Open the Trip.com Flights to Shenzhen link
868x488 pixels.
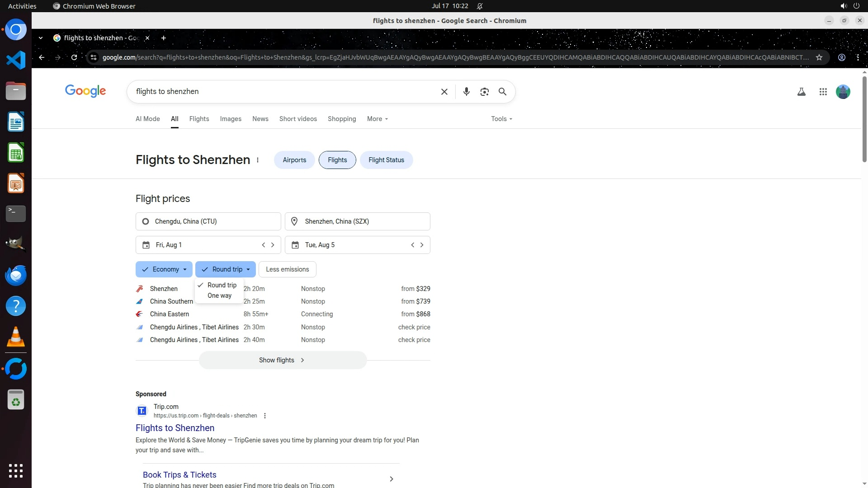point(175,428)
